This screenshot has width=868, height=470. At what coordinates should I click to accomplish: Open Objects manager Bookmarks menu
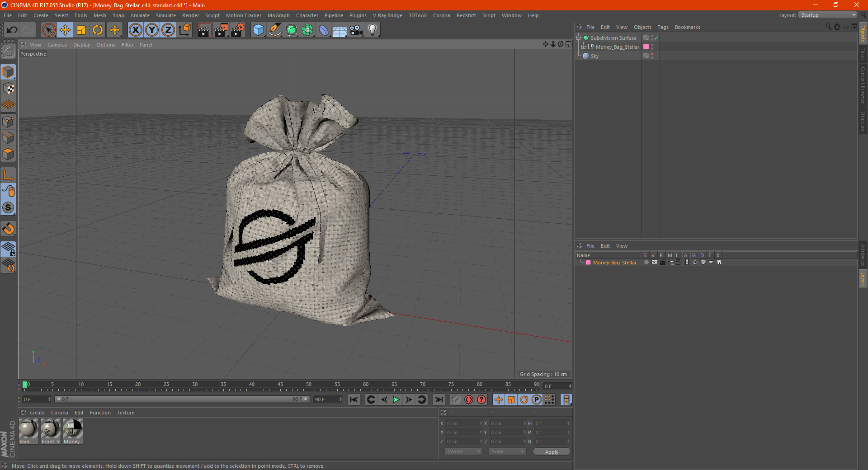pyautogui.click(x=687, y=27)
